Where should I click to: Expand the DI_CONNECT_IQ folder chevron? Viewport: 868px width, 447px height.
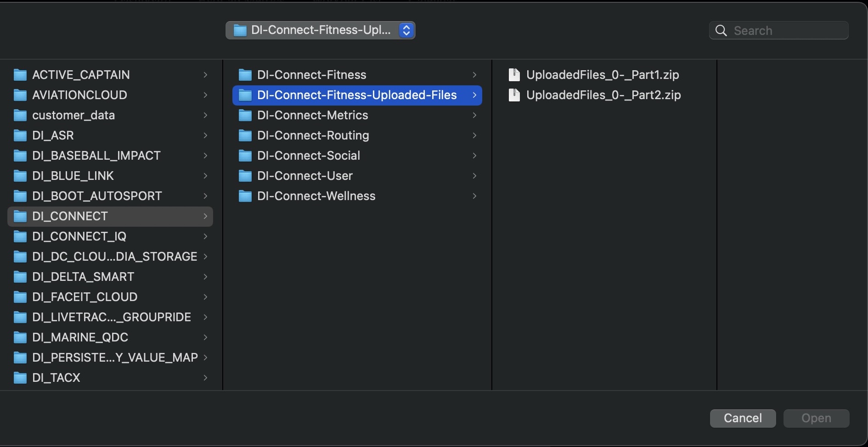tap(205, 236)
